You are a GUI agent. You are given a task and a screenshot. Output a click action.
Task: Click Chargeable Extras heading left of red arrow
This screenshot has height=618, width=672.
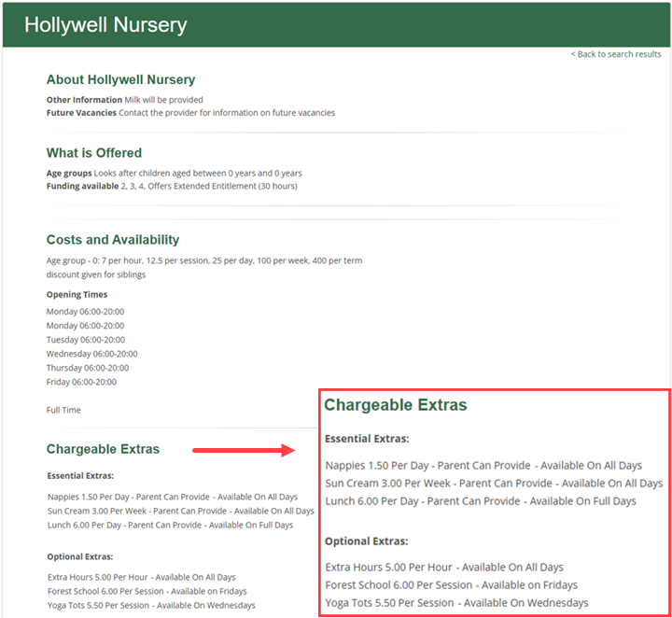coord(103,450)
